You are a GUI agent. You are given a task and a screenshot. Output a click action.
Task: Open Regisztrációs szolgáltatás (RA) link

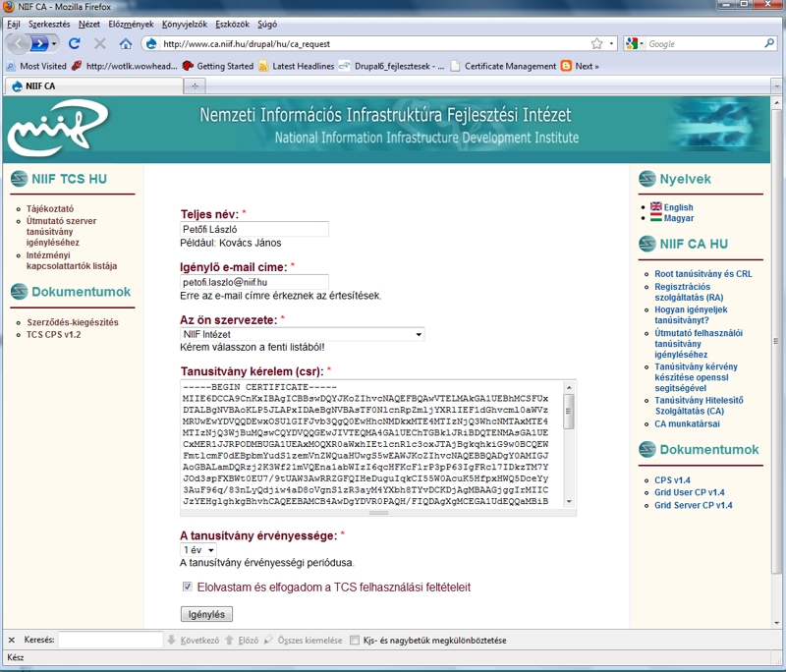point(689,292)
